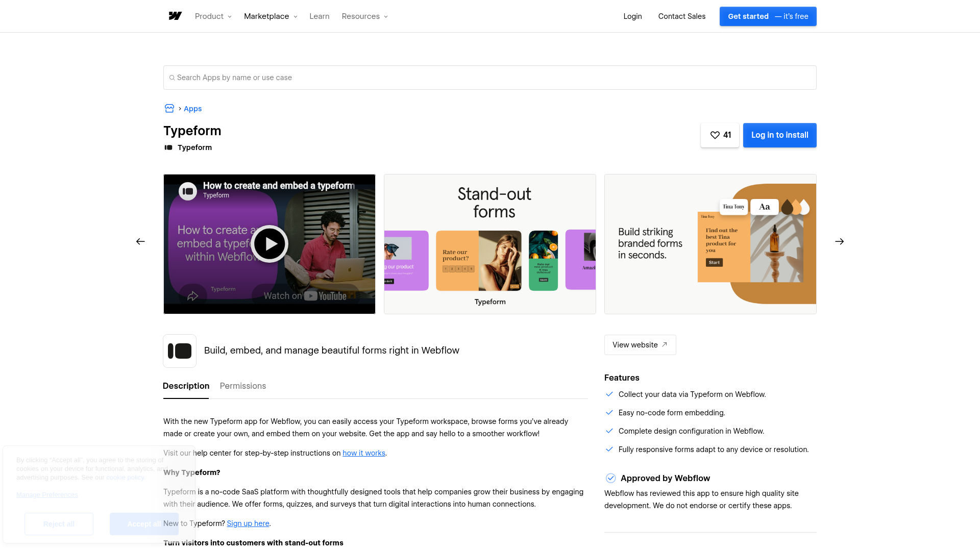
Task: Open the Stand-out forms screenshot thumbnail
Action: tap(490, 244)
